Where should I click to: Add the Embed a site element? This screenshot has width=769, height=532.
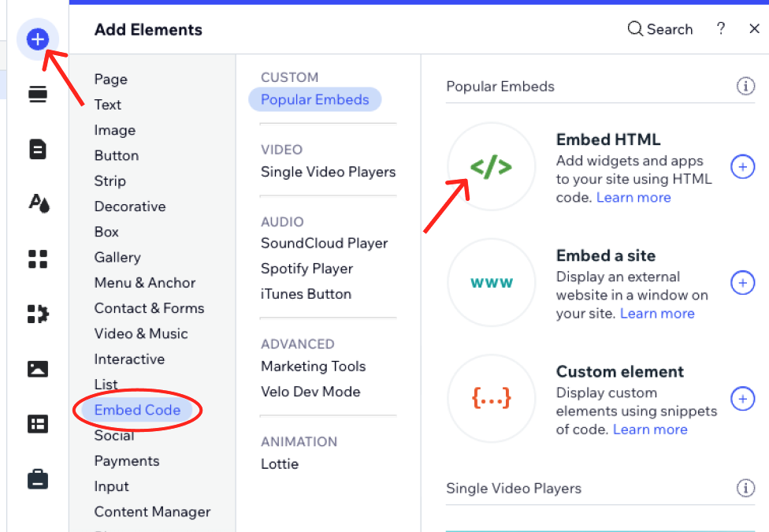point(742,283)
